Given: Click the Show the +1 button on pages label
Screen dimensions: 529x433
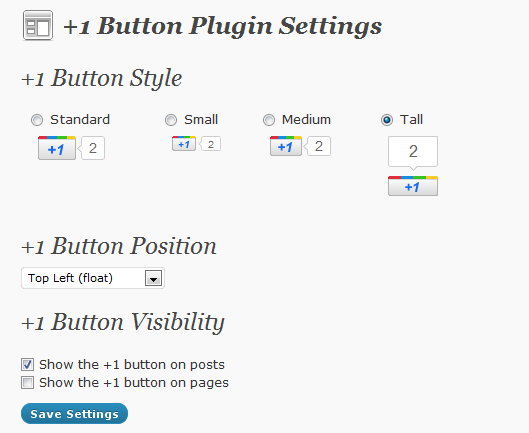Looking at the screenshot, I should click(x=134, y=383).
